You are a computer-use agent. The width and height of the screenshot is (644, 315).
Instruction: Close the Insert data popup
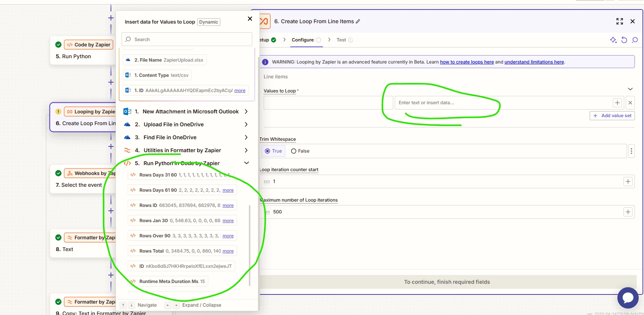coord(250,19)
